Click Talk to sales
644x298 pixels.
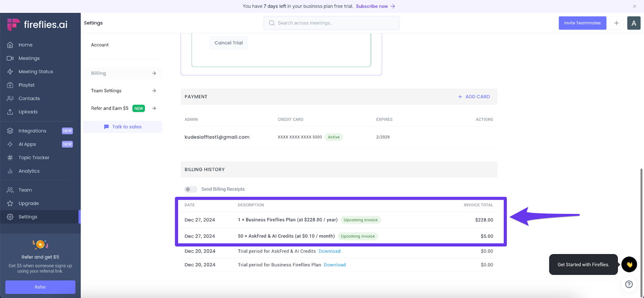click(122, 127)
